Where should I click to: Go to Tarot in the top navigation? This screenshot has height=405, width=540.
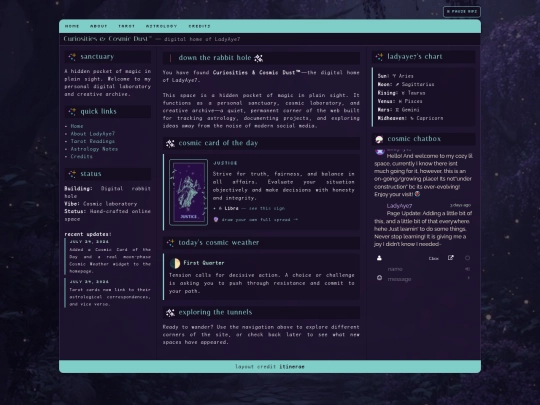(x=126, y=26)
